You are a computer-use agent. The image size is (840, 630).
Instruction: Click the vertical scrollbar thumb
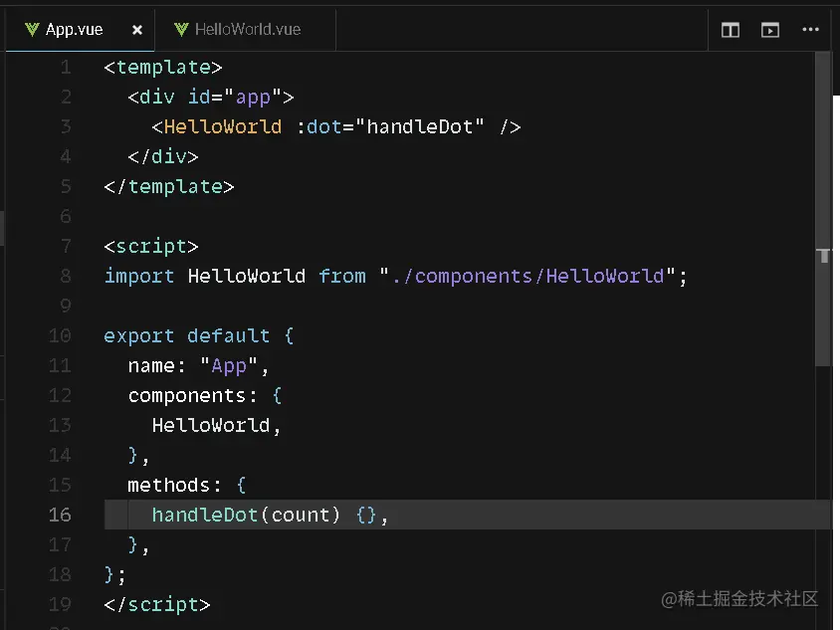[823, 209]
